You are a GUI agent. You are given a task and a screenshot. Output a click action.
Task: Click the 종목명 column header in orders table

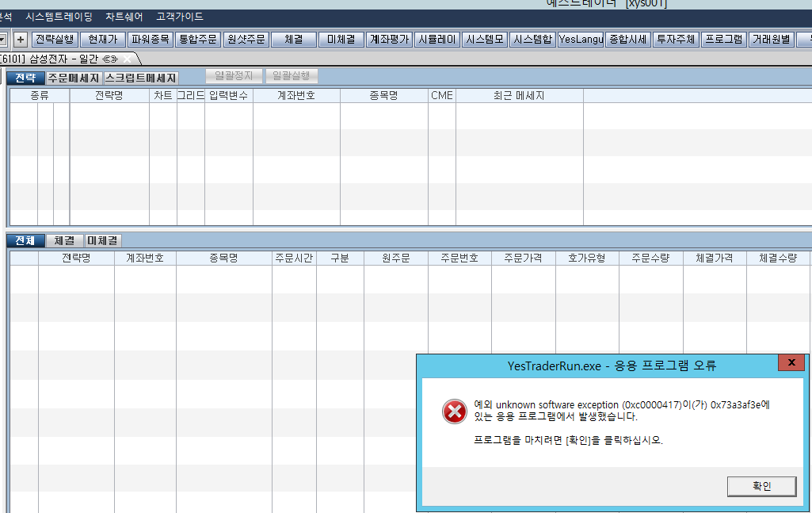pos(223,258)
